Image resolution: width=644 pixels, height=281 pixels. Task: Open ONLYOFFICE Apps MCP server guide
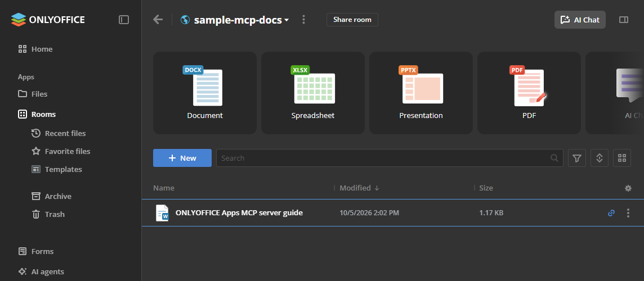point(239,212)
